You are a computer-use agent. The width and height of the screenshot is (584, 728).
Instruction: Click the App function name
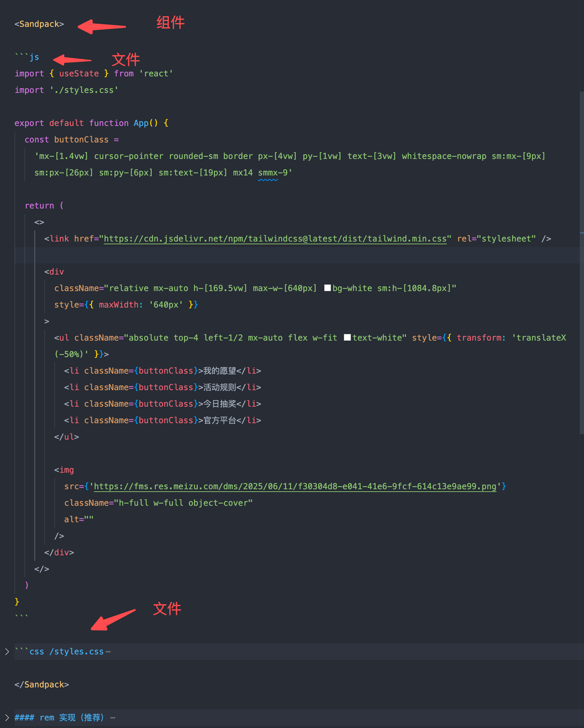[141, 123]
